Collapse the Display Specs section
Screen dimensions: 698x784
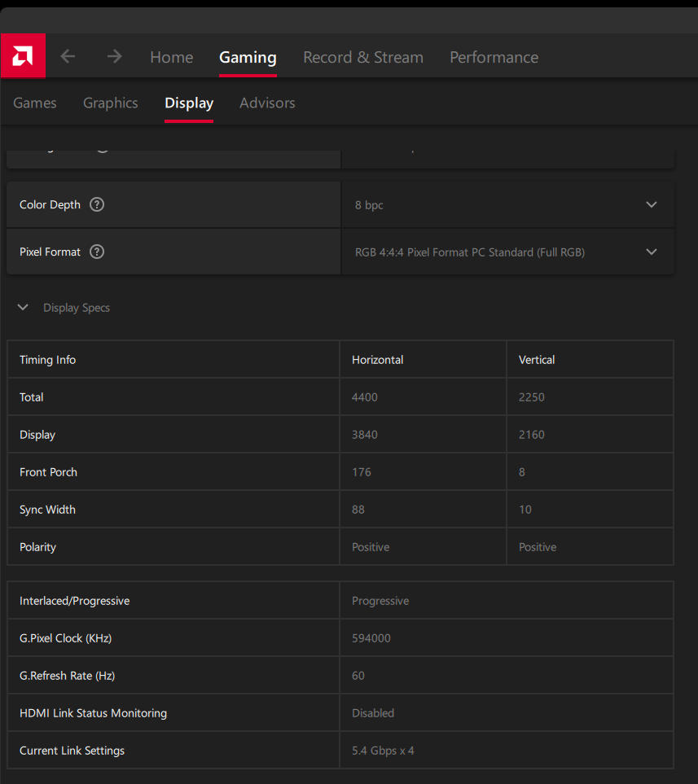[24, 308]
